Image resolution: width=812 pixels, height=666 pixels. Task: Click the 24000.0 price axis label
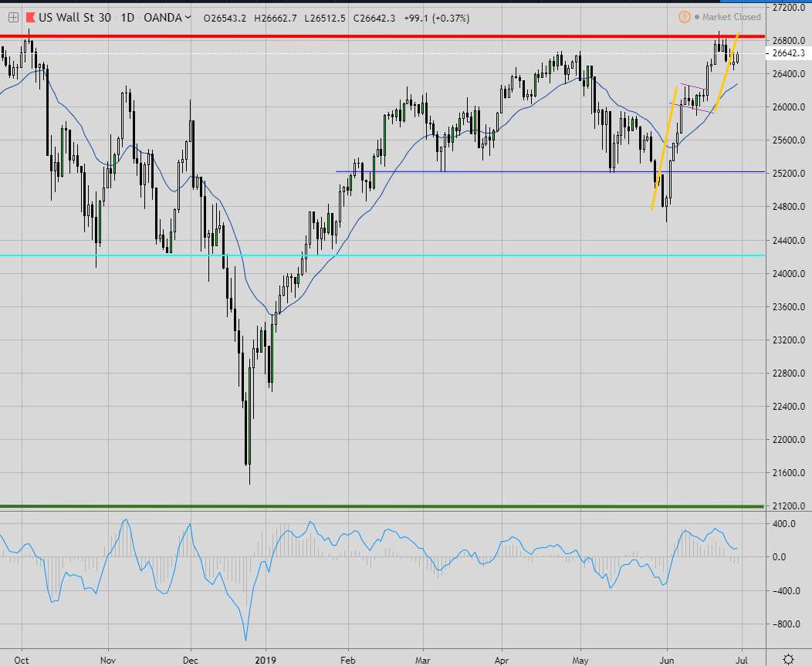(x=788, y=273)
